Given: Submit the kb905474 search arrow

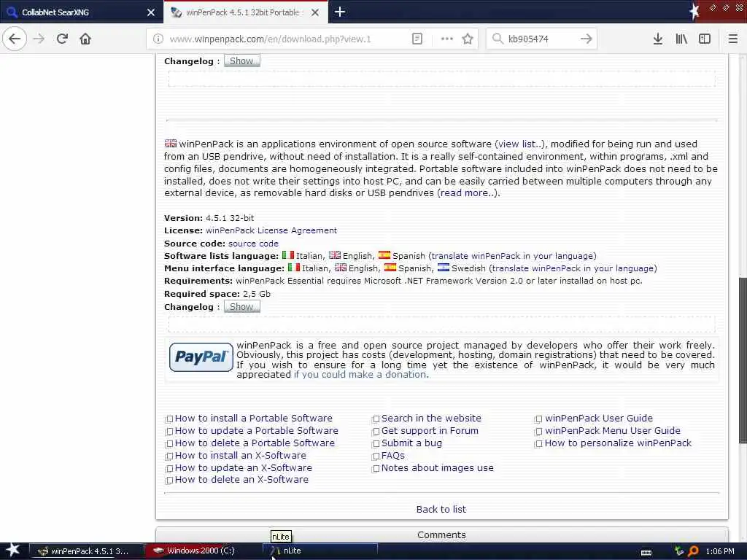Looking at the screenshot, I should click(x=587, y=39).
